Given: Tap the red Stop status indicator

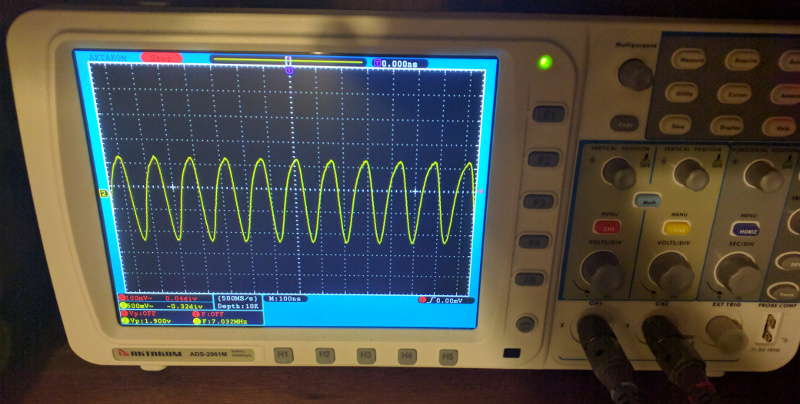Looking at the screenshot, I should (161, 58).
